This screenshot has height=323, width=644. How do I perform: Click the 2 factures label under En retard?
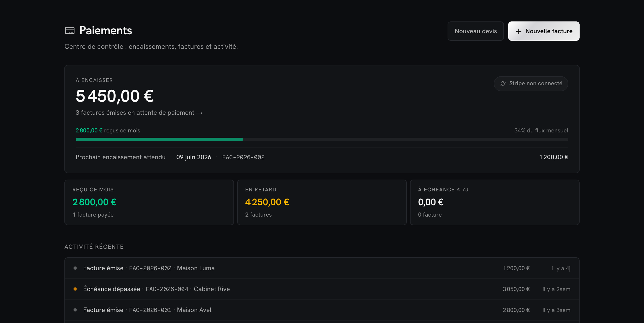coord(258,215)
